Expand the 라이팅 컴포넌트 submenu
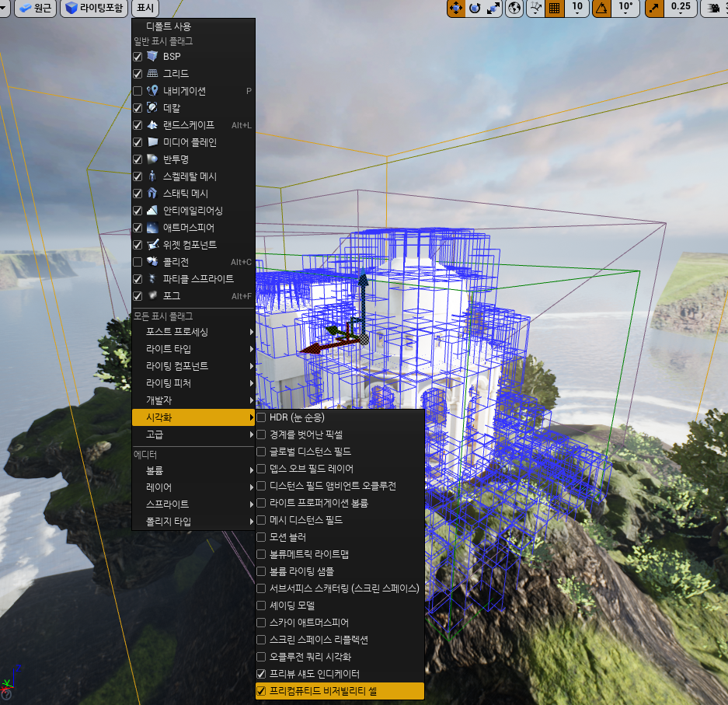 193,366
